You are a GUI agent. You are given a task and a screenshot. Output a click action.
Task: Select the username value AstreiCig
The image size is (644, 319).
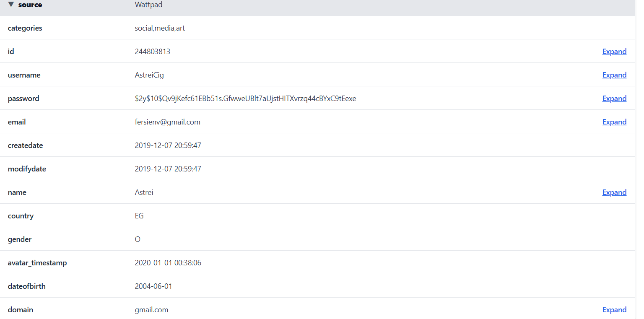coord(149,75)
